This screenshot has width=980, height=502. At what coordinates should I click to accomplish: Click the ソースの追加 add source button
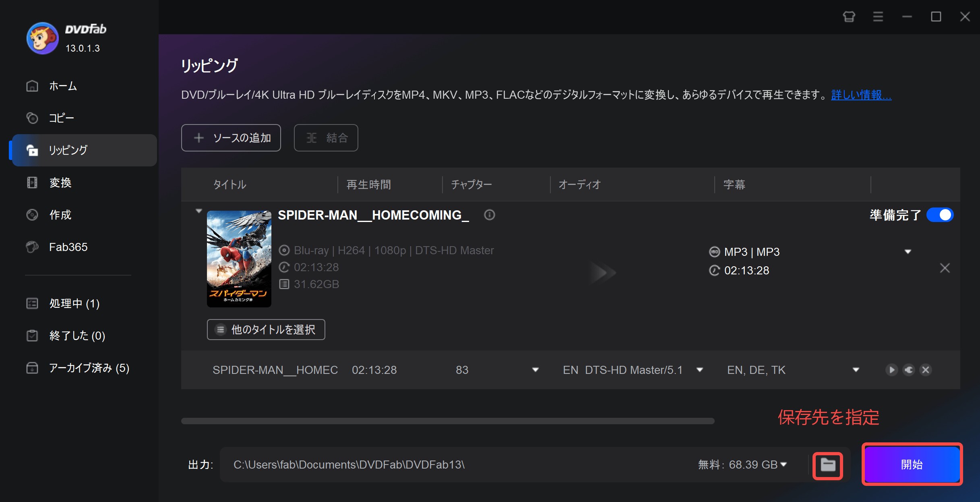click(x=231, y=138)
